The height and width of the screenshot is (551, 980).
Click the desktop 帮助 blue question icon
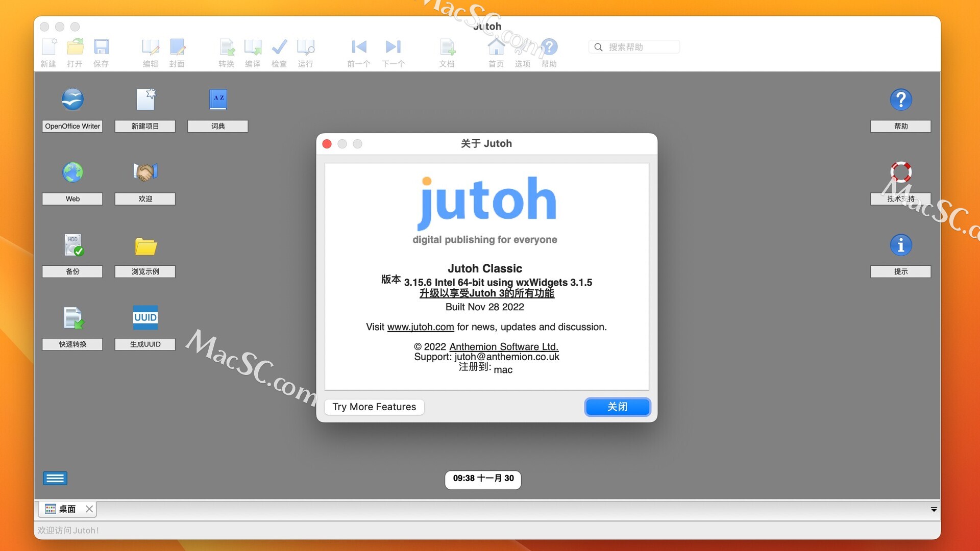(901, 99)
